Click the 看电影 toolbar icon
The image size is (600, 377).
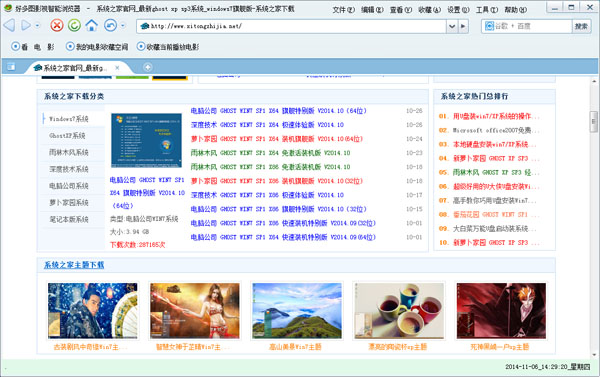pyautogui.click(x=15, y=46)
